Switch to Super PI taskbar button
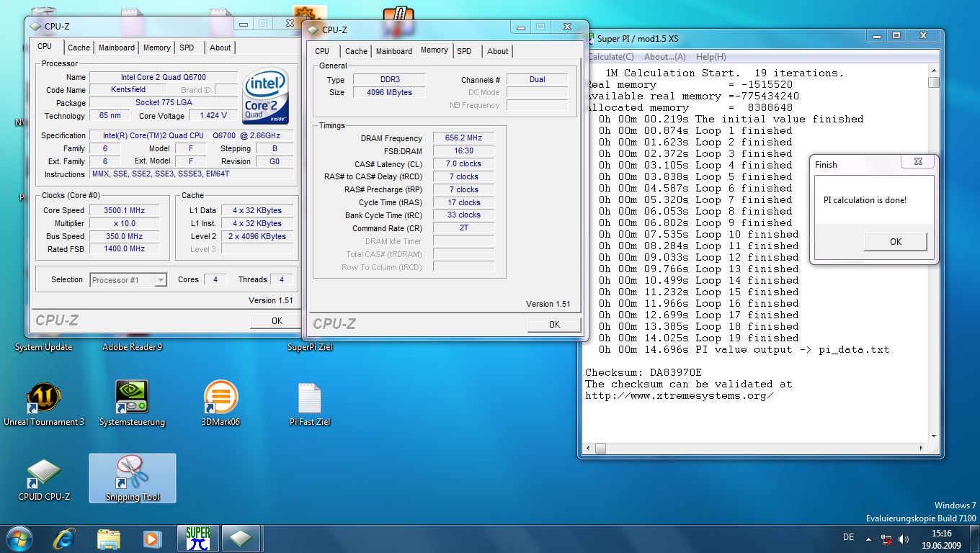Screen dimensions: 980x553 click(197, 539)
